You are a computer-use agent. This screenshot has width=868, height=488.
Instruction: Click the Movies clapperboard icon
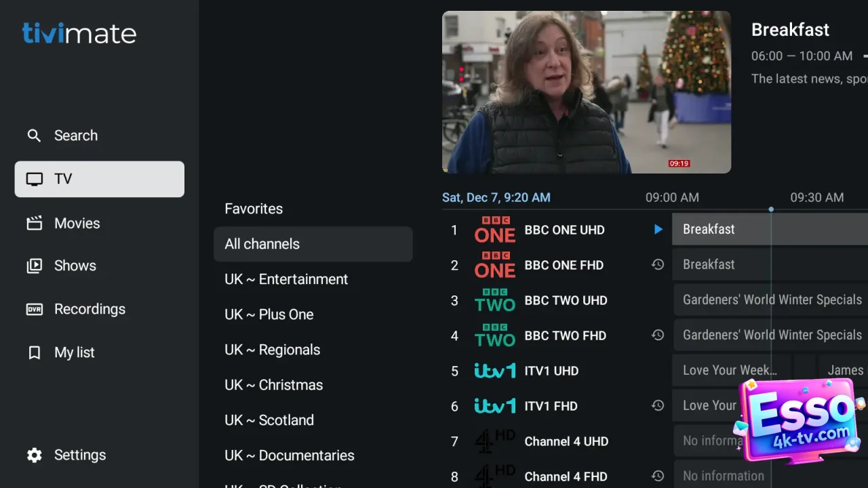click(34, 223)
